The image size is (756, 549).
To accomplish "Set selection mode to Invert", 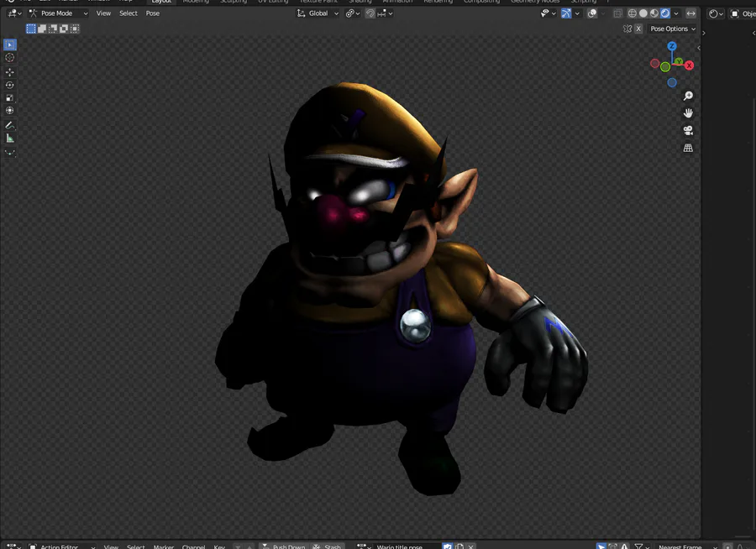I will (x=63, y=29).
